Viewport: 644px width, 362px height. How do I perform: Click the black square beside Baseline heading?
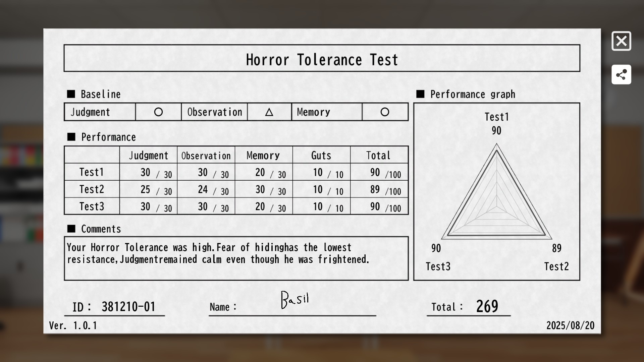coord(71,94)
